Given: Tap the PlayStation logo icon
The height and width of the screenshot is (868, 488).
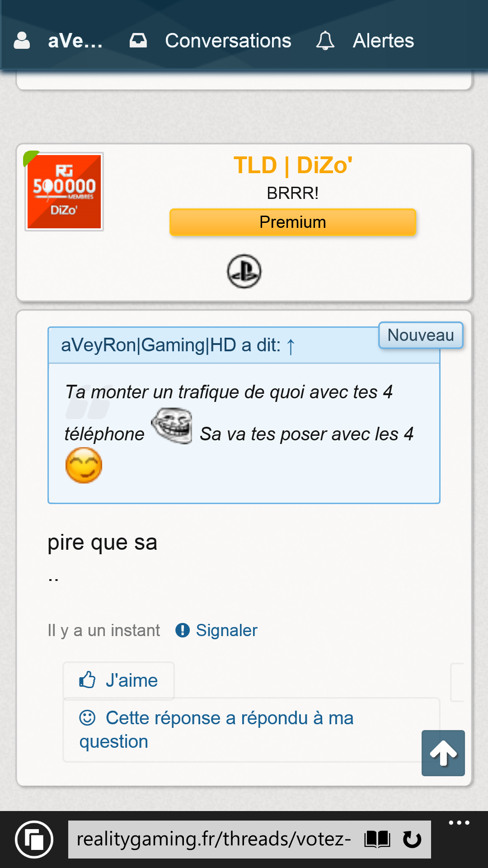Looking at the screenshot, I should [x=244, y=271].
